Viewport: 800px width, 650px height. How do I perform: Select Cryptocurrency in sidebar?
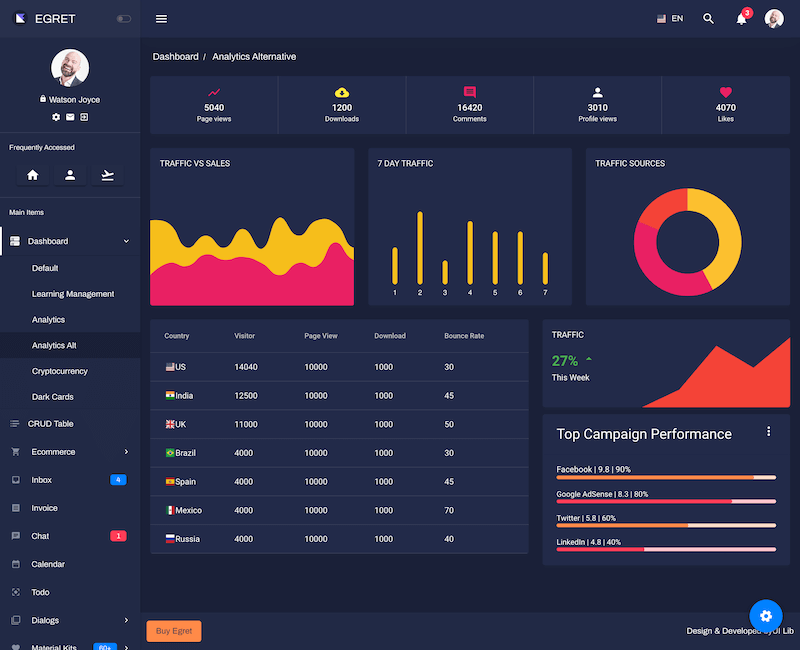pos(60,371)
